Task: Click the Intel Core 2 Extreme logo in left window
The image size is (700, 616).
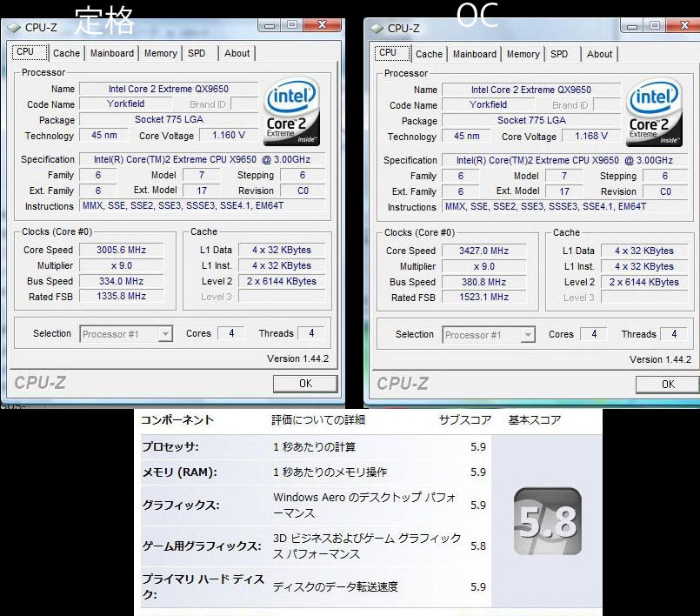Action: point(291,111)
